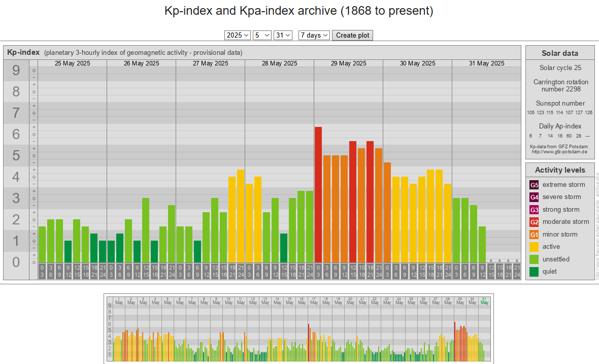Click the 'Kp-index' panel title
Viewport: 599px width, 364px height.
click(23, 52)
